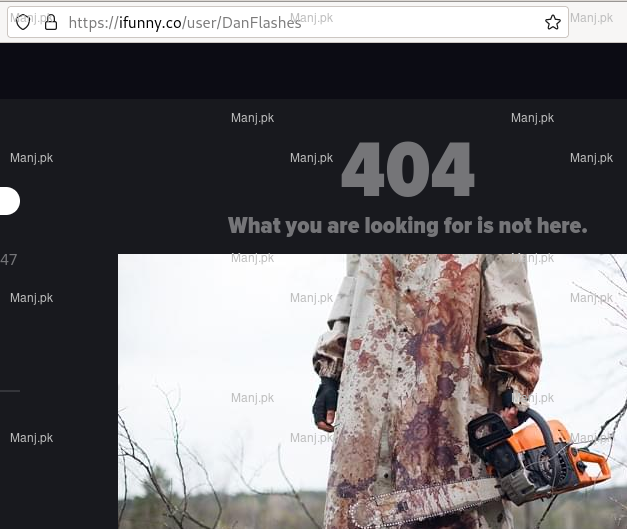Select "What you are looking for" message
Screen dimensions: 627x529
(x=407, y=226)
